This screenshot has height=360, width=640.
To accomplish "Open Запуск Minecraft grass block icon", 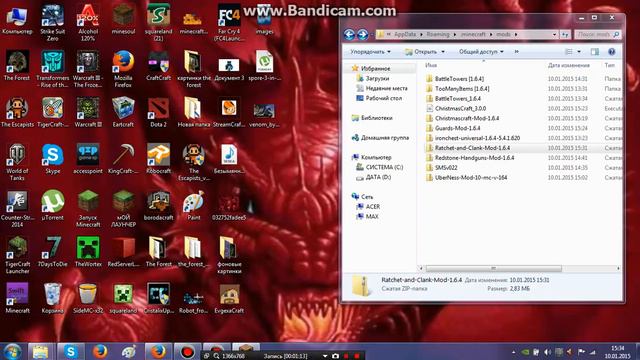I will (88, 209).
